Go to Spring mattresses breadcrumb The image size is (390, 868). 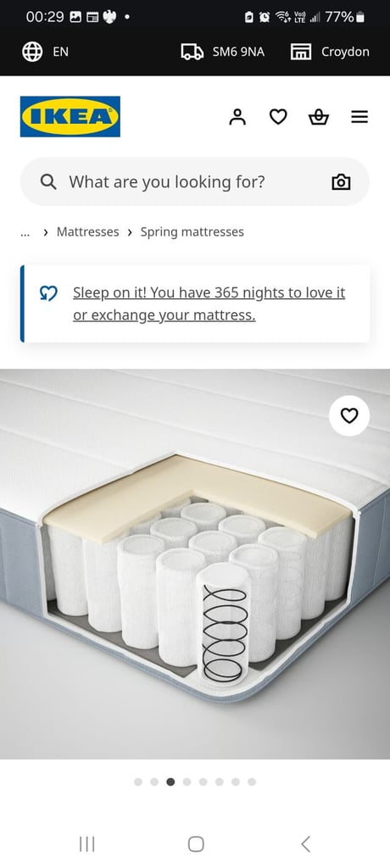[x=192, y=232]
